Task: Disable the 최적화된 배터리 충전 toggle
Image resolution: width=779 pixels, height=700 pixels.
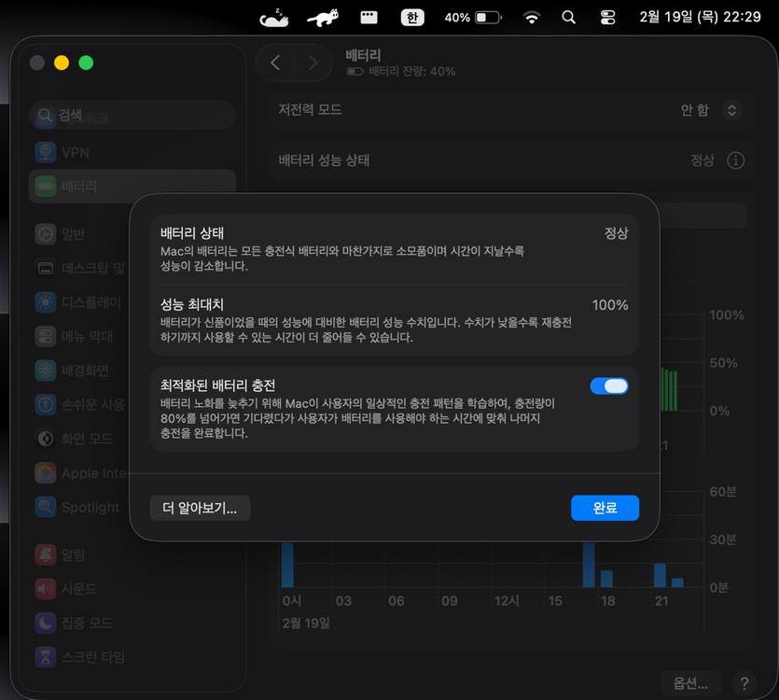Action: tap(609, 385)
